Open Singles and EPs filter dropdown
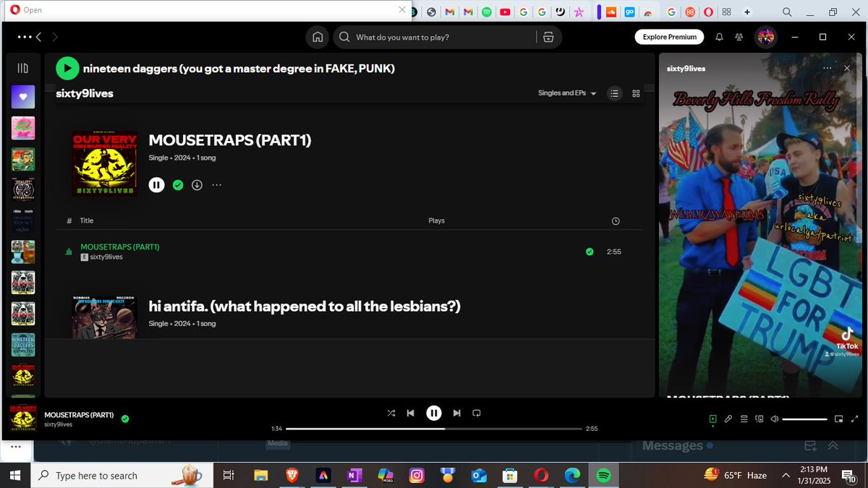This screenshot has width=868, height=488. (x=567, y=93)
